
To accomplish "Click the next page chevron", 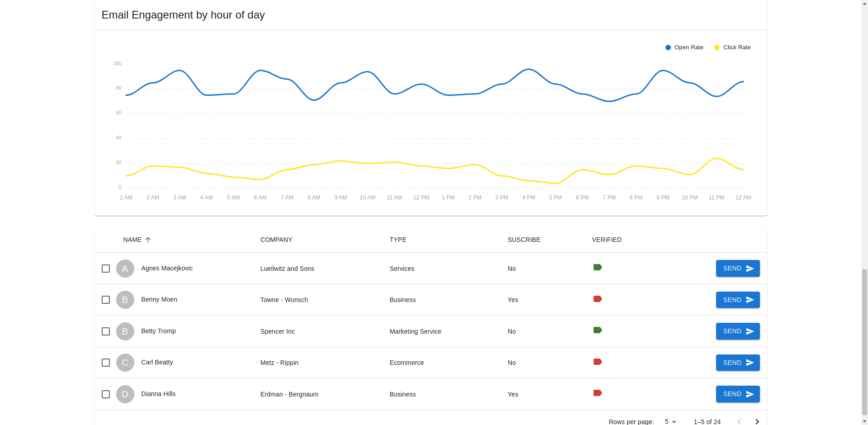I will point(757,421).
